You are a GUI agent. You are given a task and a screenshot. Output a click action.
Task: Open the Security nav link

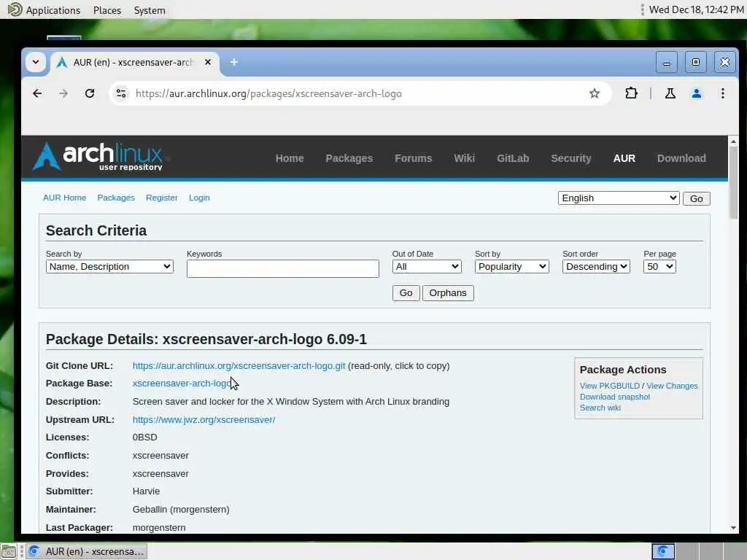tap(571, 158)
